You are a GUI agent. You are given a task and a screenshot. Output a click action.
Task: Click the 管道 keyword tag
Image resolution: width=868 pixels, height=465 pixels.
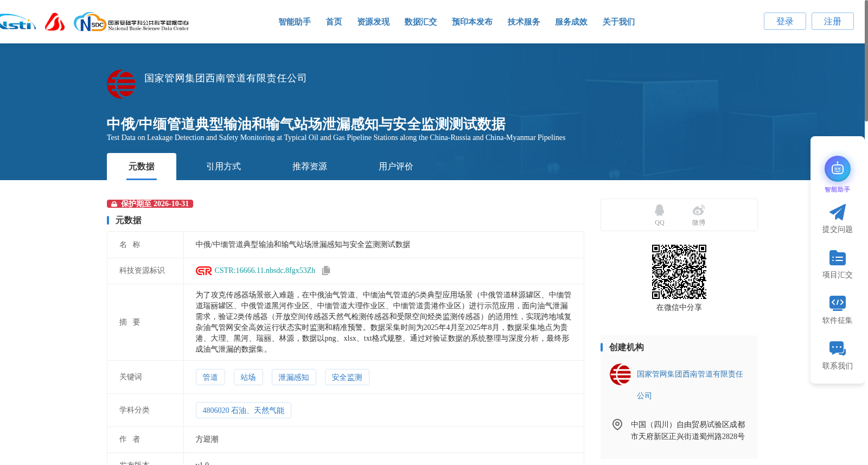click(x=210, y=377)
